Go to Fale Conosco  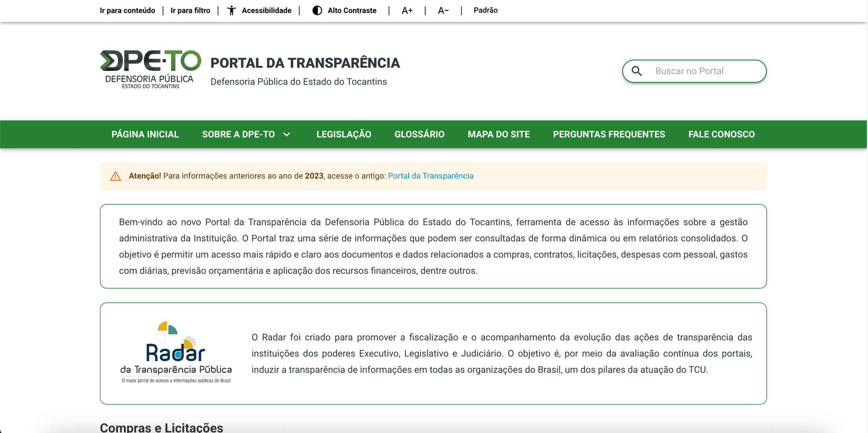[721, 134]
